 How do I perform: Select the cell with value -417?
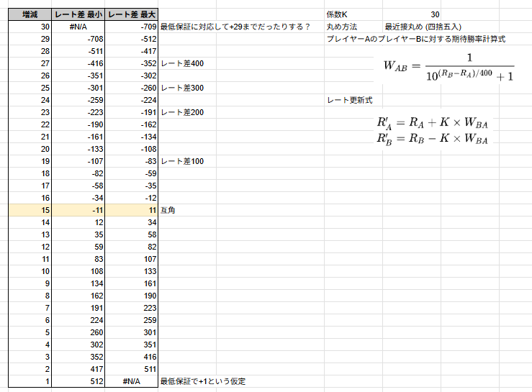pyautogui.click(x=131, y=51)
